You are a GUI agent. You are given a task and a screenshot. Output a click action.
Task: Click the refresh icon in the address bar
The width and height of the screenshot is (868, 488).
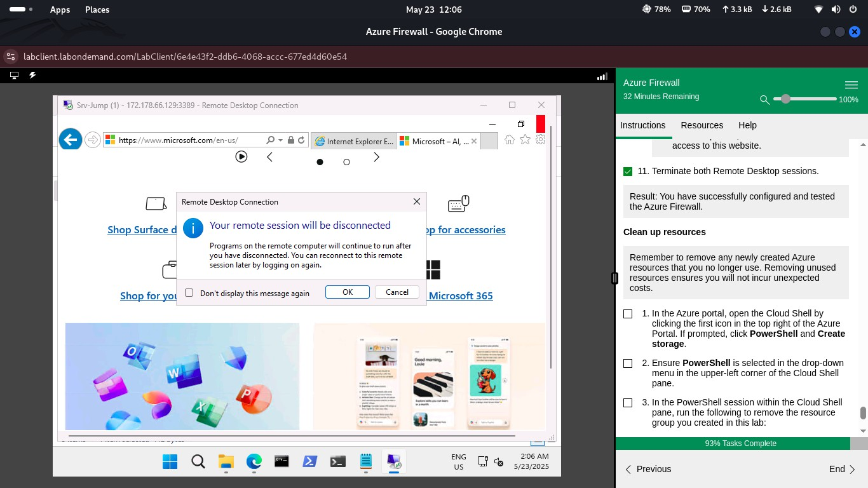(x=301, y=139)
